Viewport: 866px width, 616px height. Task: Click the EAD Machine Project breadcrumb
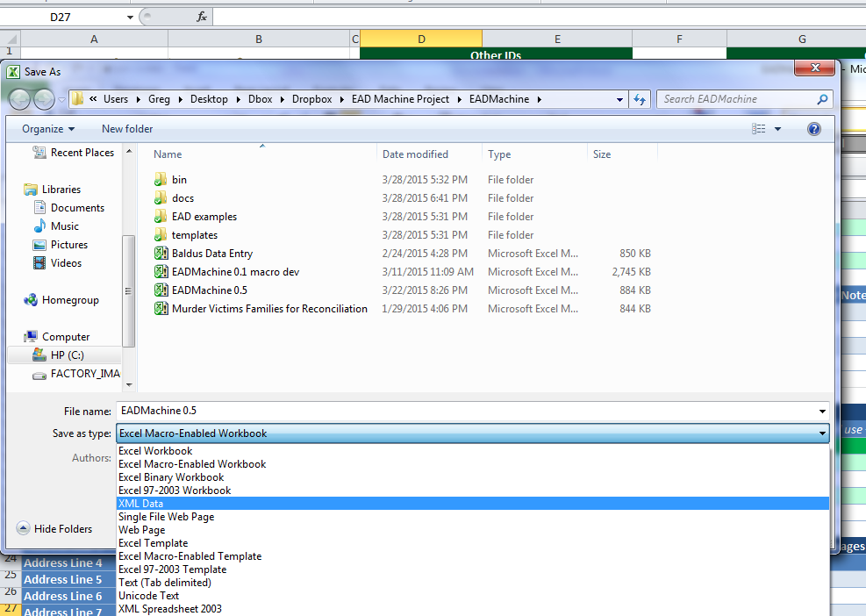[x=400, y=99]
